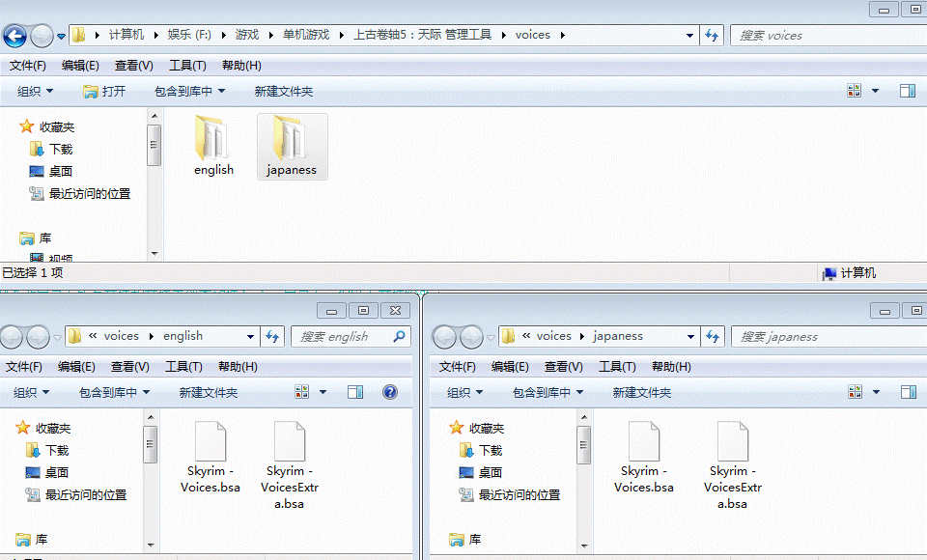Open 工具(T) menu in english window
Viewport: 927px width, 560px height.
click(183, 367)
